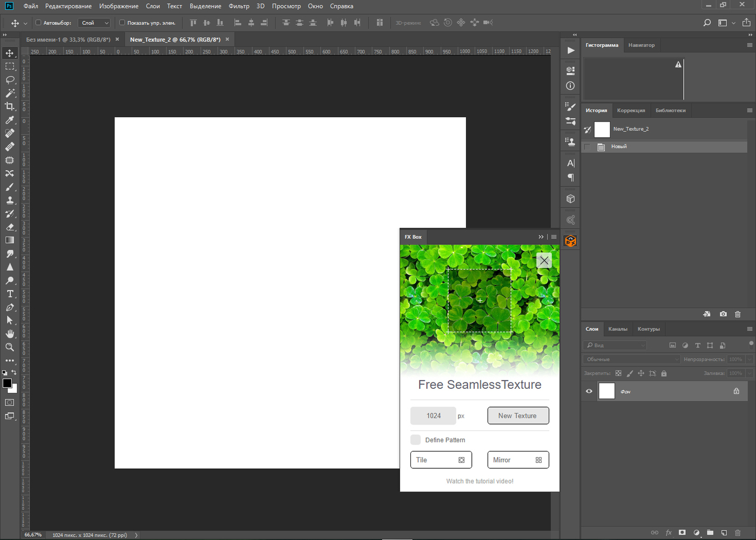This screenshot has width=756, height=540.
Task: Toggle lock transparent pixels in Layers
Action: pos(618,373)
